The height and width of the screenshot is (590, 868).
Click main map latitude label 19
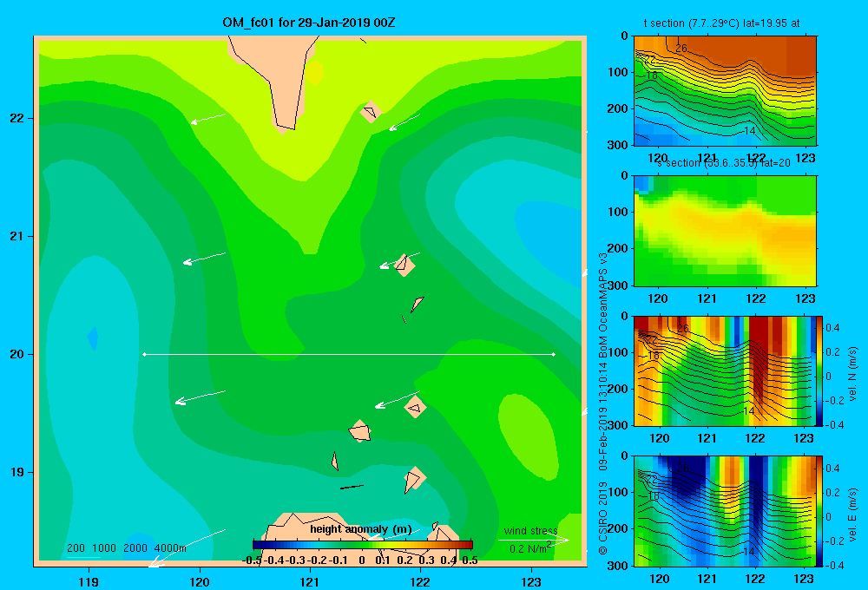pyautogui.click(x=17, y=472)
